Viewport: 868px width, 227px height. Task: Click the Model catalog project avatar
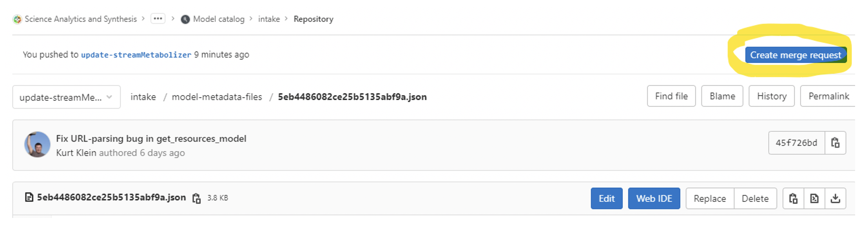[x=185, y=19]
